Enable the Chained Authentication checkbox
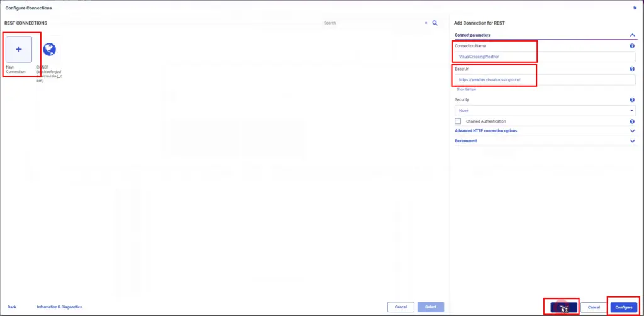 coord(458,121)
